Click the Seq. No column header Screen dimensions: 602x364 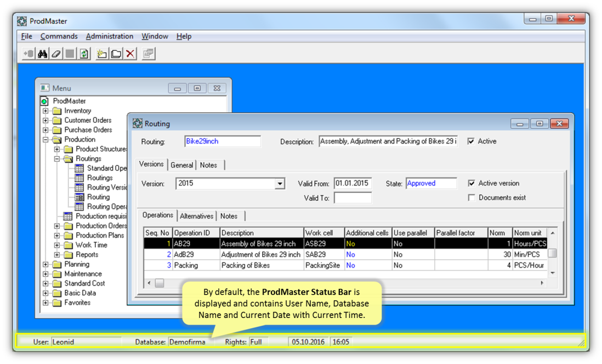tap(158, 232)
